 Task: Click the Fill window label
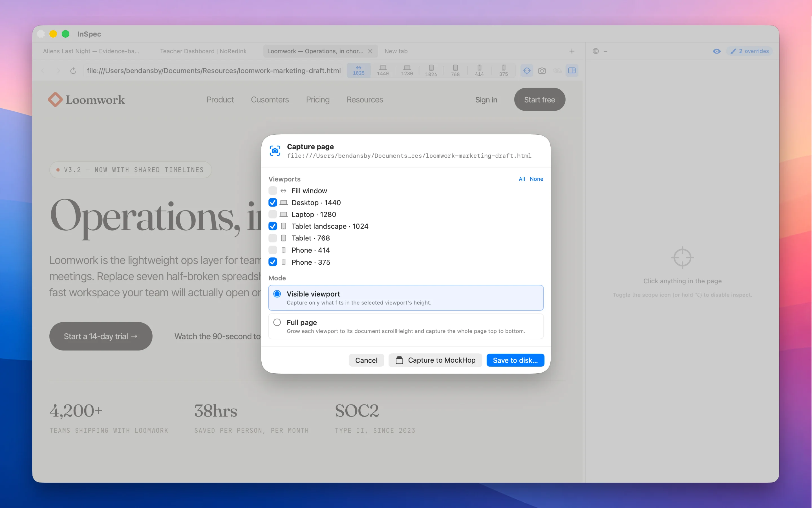[309, 190]
